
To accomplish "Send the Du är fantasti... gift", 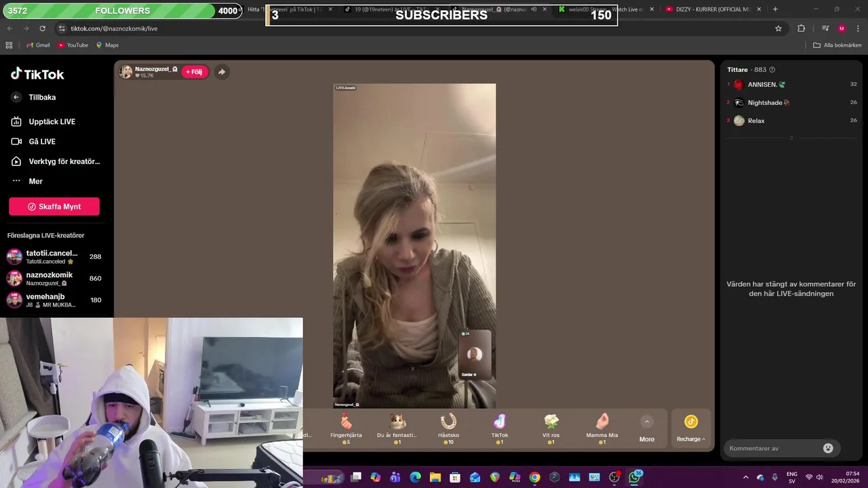I will (x=397, y=428).
